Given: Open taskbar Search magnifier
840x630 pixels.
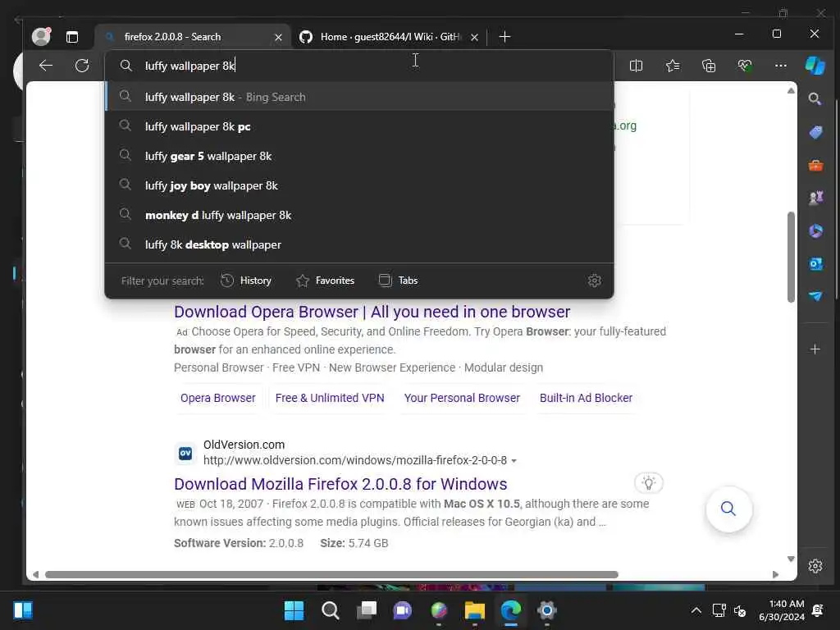Looking at the screenshot, I should pos(330,610).
